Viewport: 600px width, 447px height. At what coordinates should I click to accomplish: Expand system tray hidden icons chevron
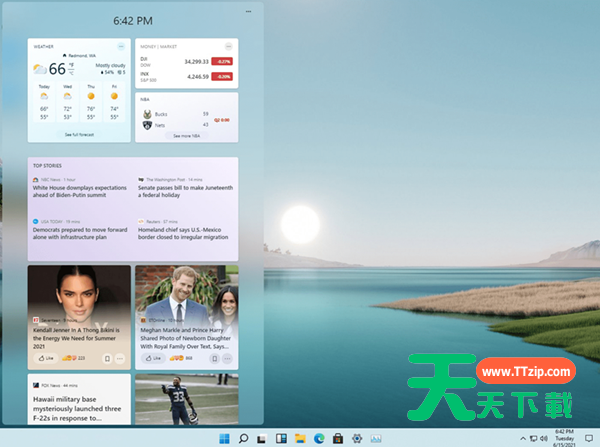(522, 438)
